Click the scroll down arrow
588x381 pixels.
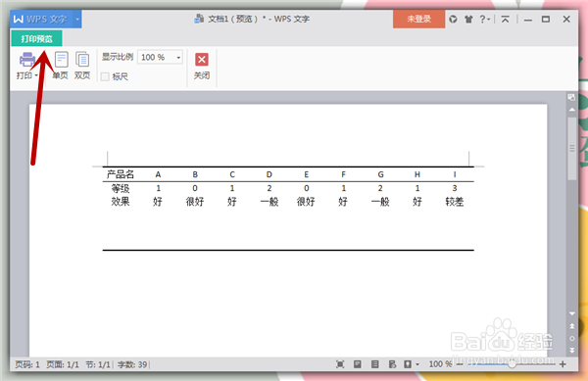click(572, 313)
